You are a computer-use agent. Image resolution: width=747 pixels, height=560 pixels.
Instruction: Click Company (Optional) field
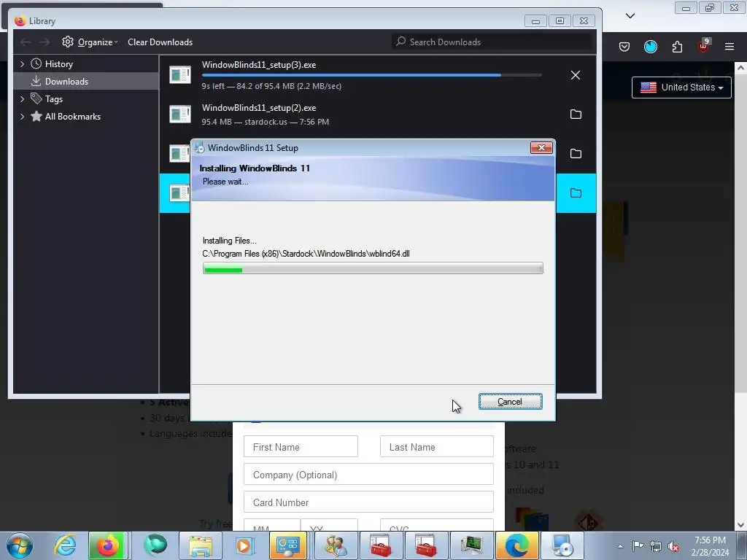click(368, 474)
